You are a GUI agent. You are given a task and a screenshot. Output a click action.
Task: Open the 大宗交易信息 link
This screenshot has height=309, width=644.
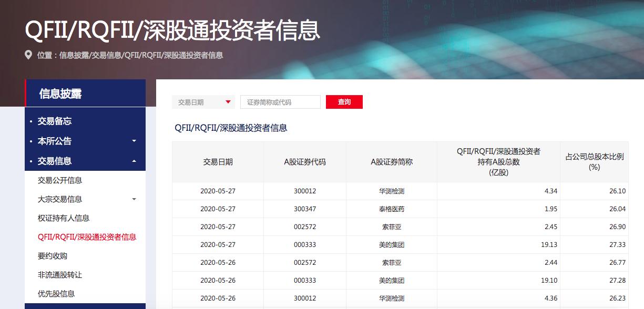coord(60,199)
